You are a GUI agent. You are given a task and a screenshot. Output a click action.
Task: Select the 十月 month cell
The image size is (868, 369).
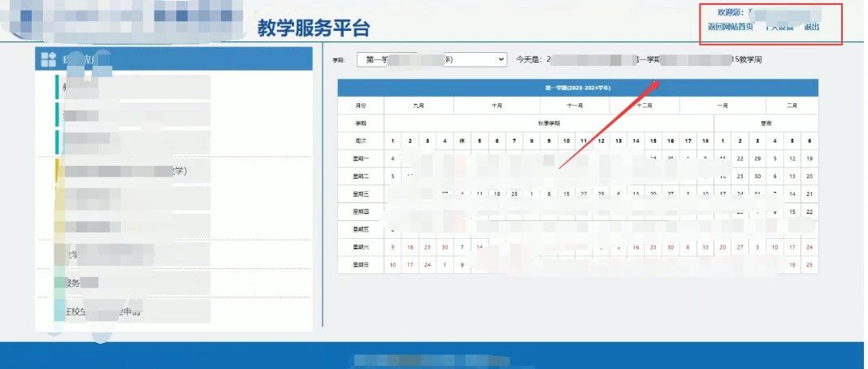pos(497,105)
